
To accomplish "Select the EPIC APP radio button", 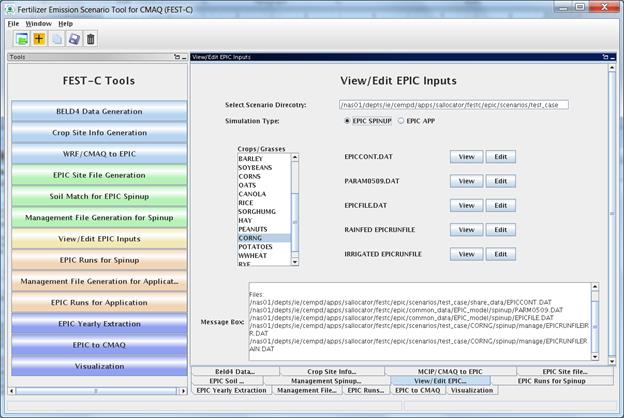I will [x=401, y=121].
